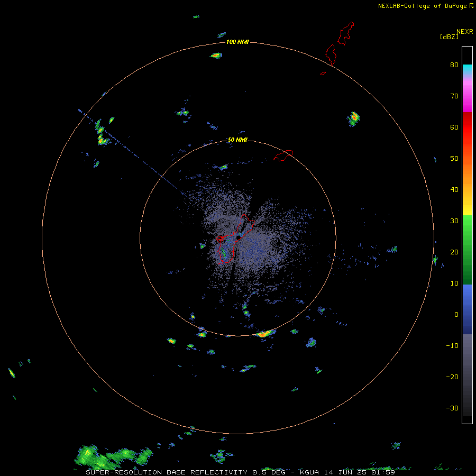
Task: Click the 40 value on the dBZ scale
Action: (x=454, y=190)
